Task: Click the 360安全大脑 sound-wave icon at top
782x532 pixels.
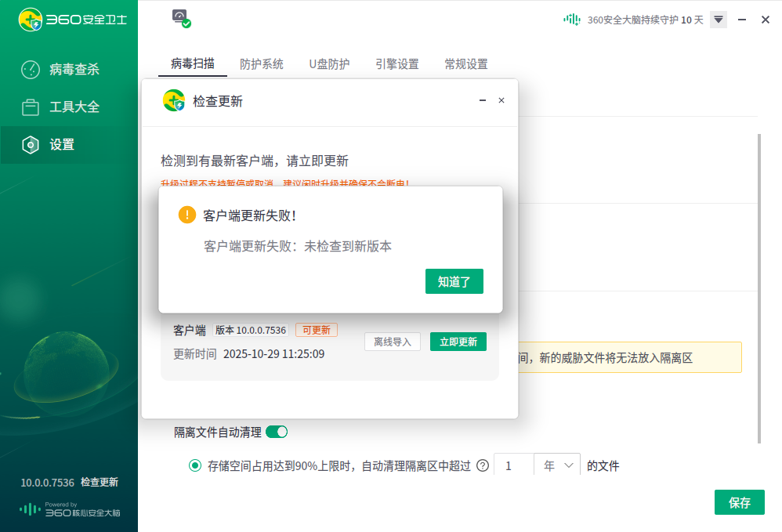Action: click(x=572, y=20)
